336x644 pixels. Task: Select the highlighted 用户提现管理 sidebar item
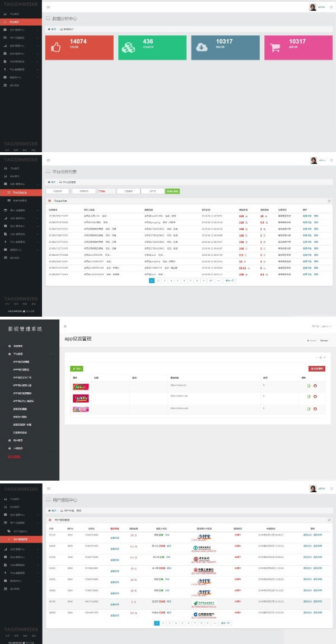[x=21, y=539]
